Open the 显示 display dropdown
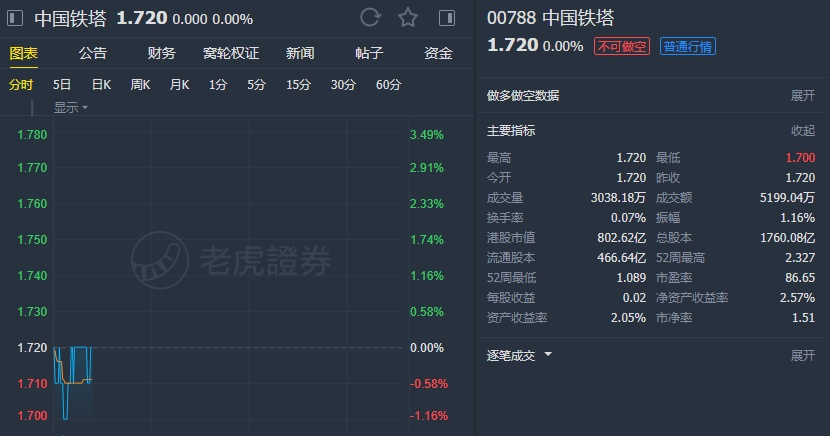Viewport: 830px width, 436px height. pyautogui.click(x=71, y=107)
